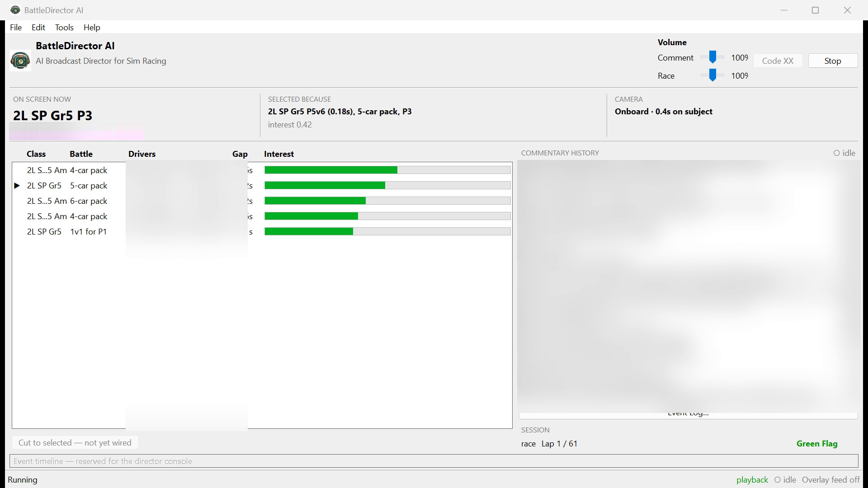Adjust the Race volume slider
Screen dimensions: 868x488
pos(712,75)
